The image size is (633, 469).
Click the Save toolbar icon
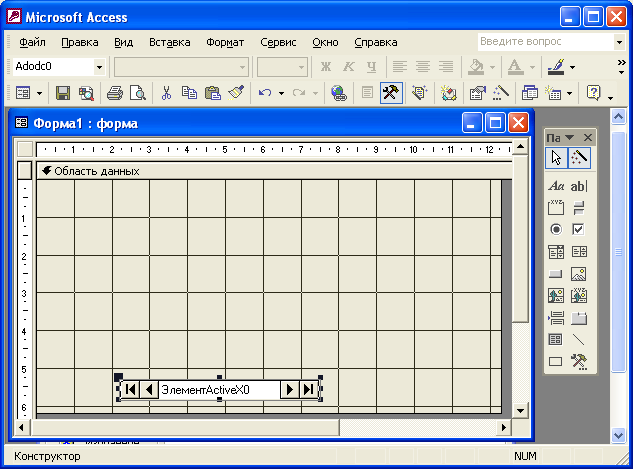[x=63, y=93]
